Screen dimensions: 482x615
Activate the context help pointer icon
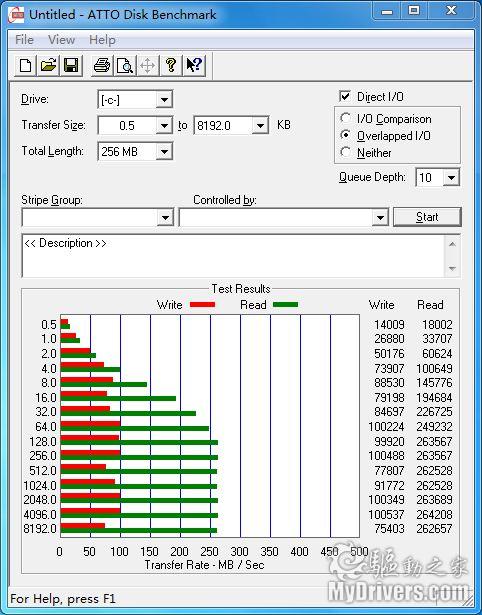coord(194,65)
